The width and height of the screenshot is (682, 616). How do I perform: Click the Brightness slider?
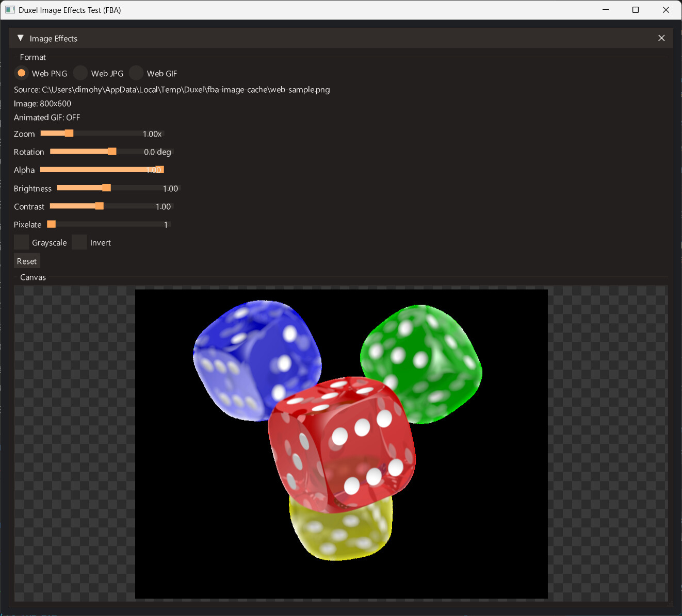[119, 188]
